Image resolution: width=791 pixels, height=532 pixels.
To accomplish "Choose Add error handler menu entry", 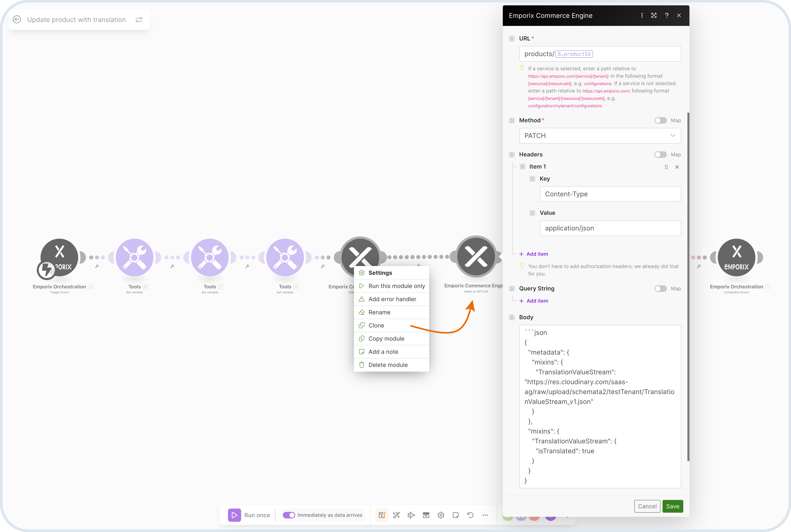I will point(392,299).
